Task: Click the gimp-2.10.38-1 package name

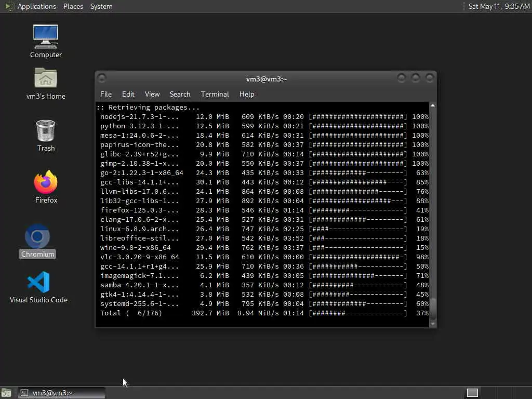Action: coord(139,164)
